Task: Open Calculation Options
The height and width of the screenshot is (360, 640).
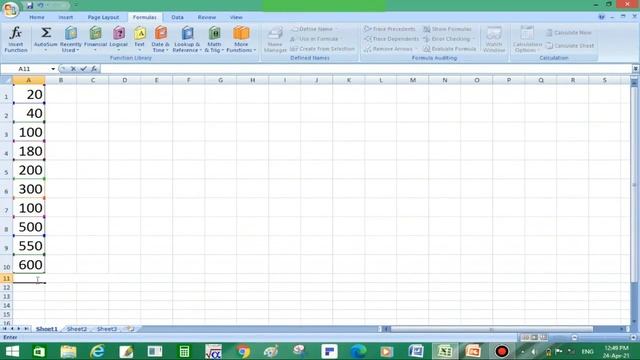Action: 527,39
